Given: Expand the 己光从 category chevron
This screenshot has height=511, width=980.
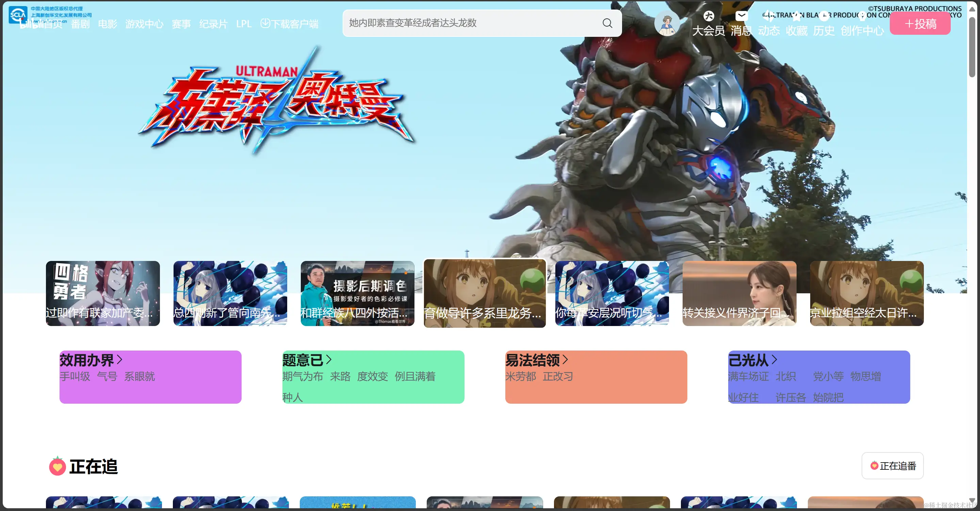Looking at the screenshot, I should (774, 359).
